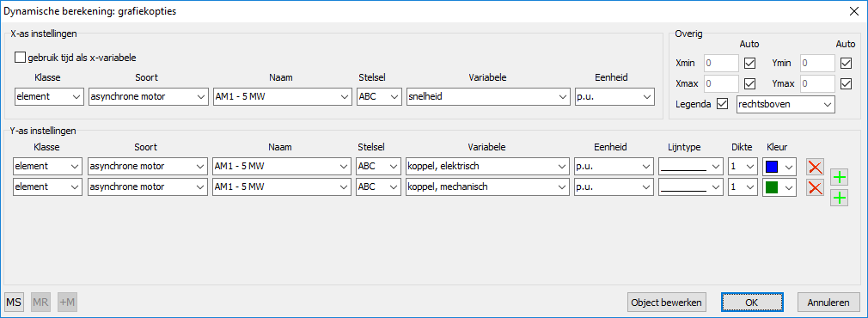
Task: Open Naam dropdown in koppel, elektrisch row
Action: [x=283, y=166]
